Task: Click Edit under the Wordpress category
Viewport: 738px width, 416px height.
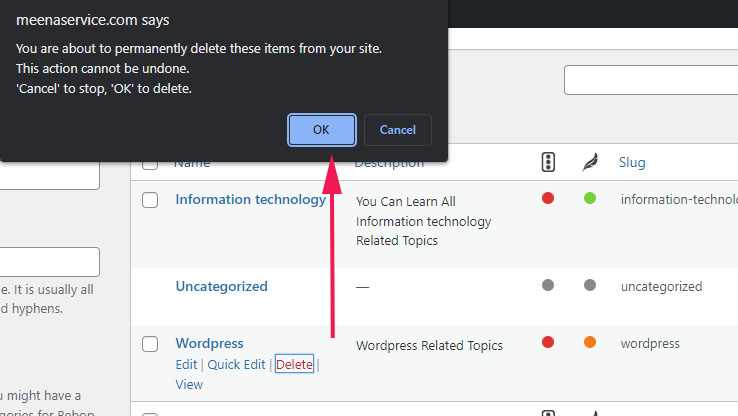Action: point(186,365)
